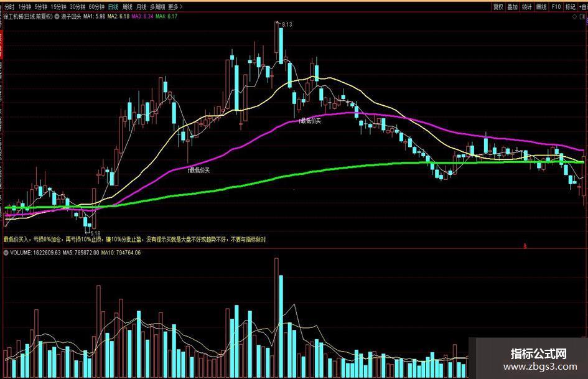Click the diamond icon at chart corner
588x379 pixels.
[574, 17]
